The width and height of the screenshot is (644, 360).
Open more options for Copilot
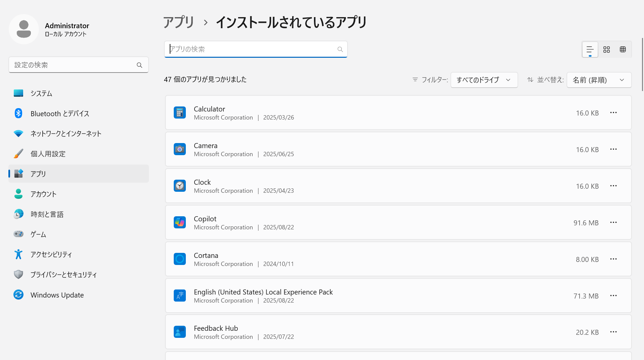613,223
